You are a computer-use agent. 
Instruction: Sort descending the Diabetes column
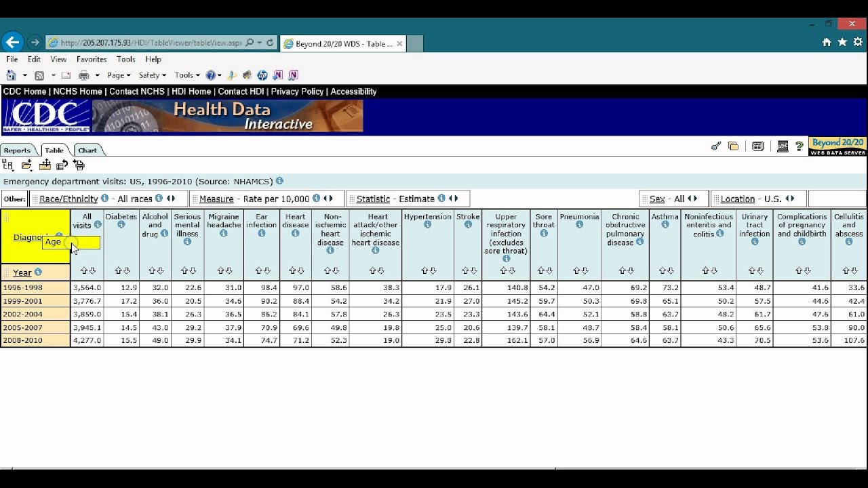126,270
